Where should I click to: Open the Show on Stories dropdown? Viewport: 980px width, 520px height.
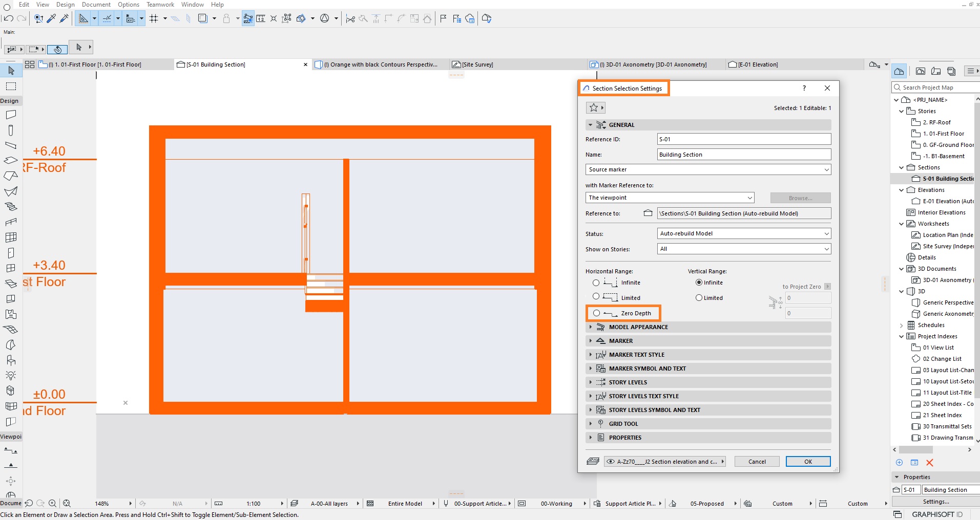coord(744,249)
